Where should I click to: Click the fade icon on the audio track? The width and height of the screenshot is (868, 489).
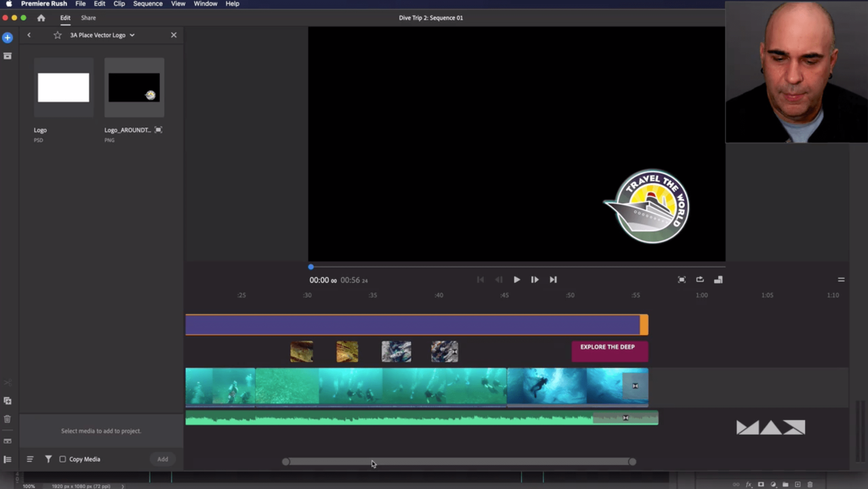(626, 418)
